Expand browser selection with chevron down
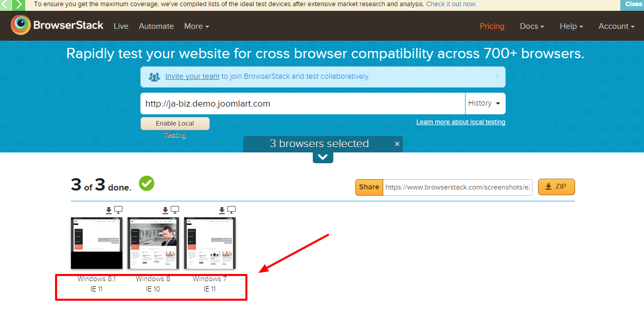The image size is (644, 310). click(x=323, y=158)
